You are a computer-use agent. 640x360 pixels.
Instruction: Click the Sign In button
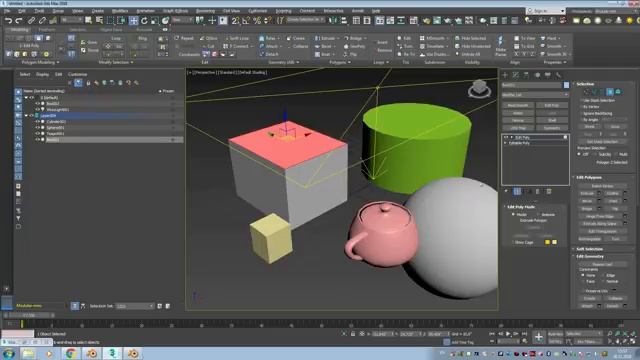coord(546,11)
